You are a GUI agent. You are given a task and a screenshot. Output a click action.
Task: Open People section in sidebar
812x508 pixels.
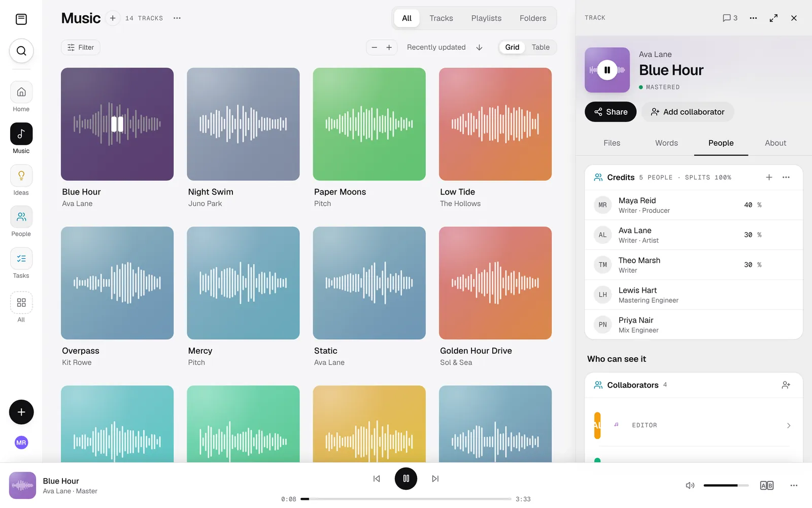21,222
